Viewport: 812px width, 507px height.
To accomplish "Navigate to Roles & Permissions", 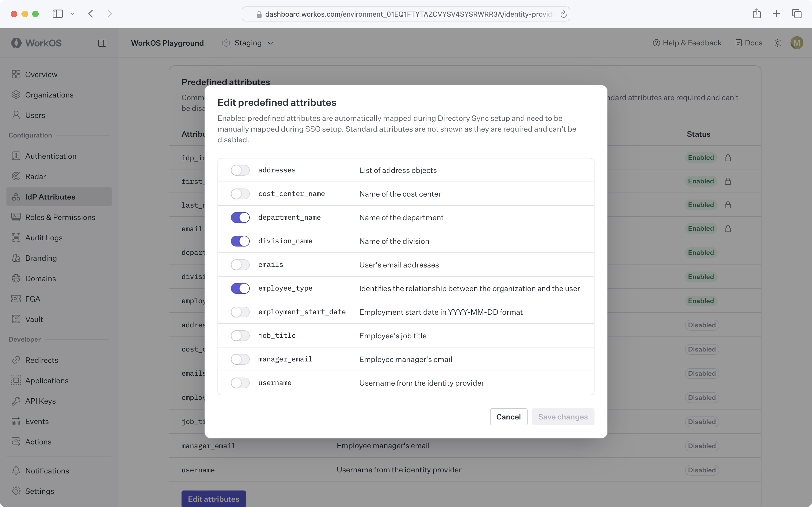I will click(60, 217).
